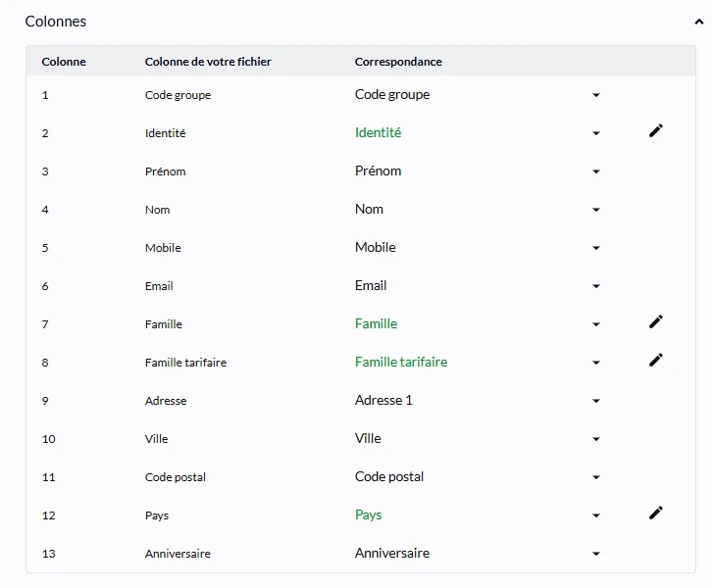714x588 pixels.
Task: Click the pencil icon for Famille row
Action: [x=656, y=321]
